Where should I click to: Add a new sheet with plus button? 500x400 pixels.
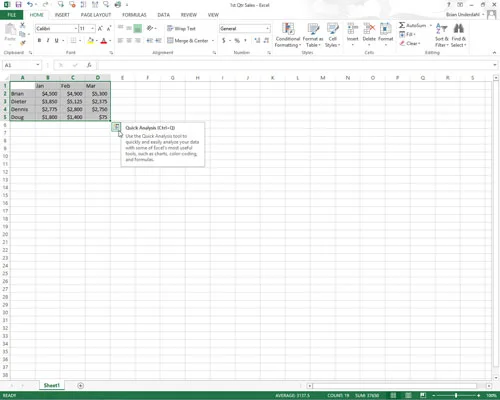[x=80, y=386]
